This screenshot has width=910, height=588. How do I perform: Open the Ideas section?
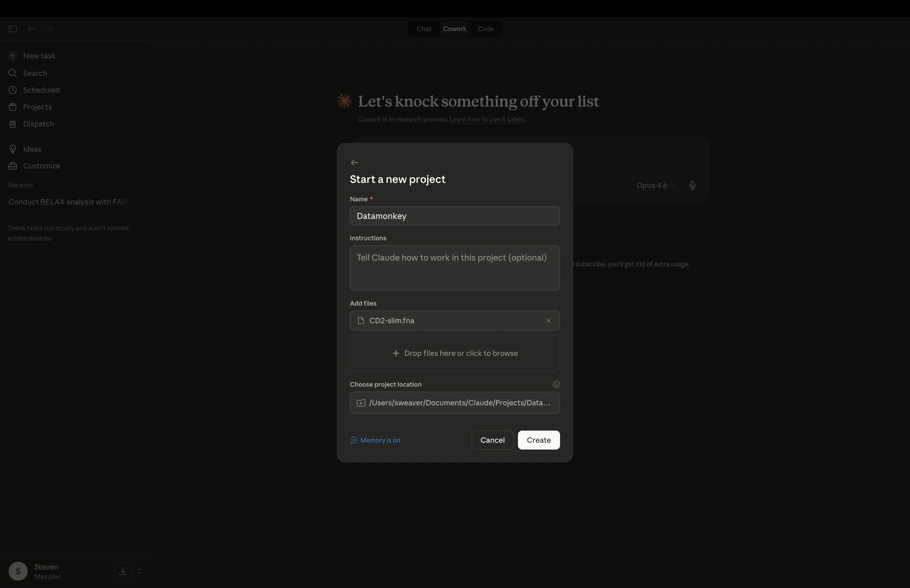point(32,149)
